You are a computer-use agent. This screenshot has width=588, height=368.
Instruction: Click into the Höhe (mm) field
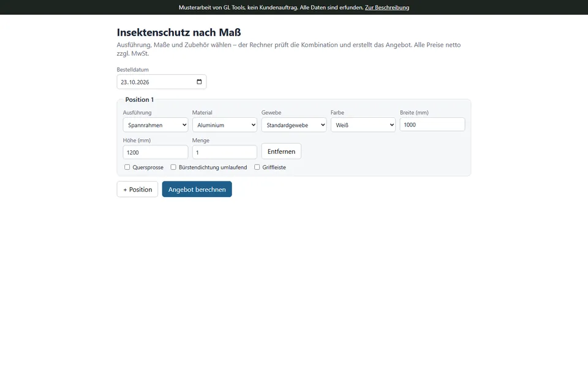(x=155, y=153)
